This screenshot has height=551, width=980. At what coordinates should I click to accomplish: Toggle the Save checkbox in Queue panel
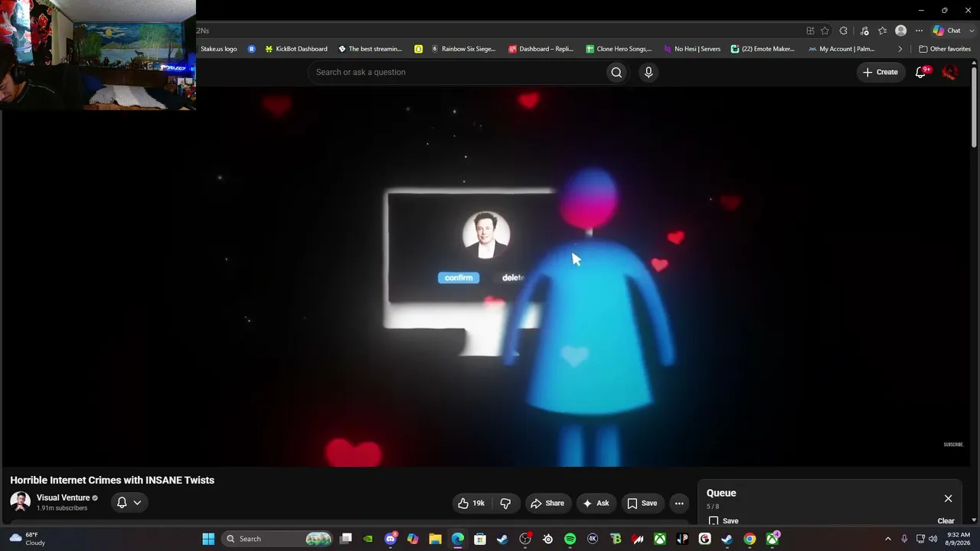click(714, 521)
